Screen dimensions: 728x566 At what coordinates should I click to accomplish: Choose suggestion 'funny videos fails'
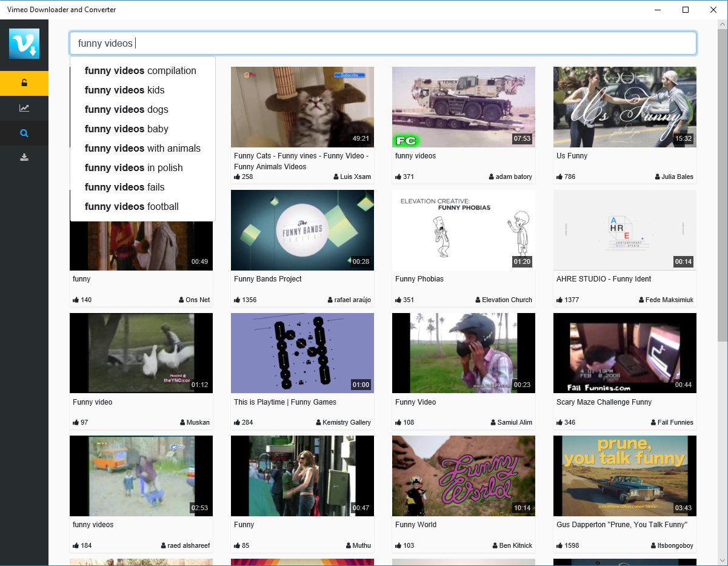pyautogui.click(x=125, y=187)
